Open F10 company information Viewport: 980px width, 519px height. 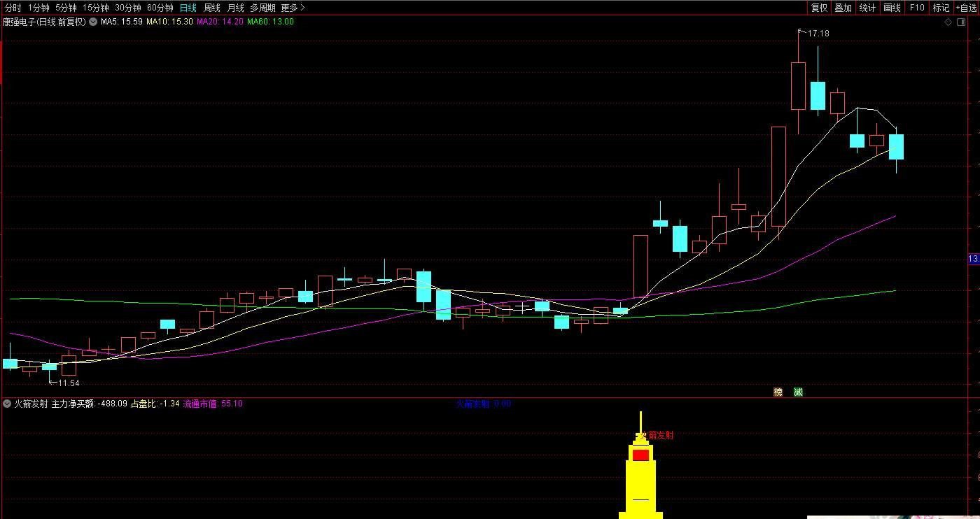[917, 8]
